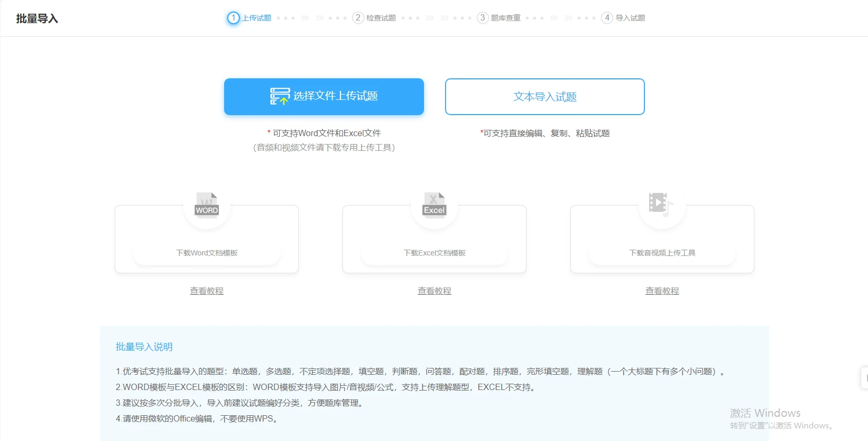Click instruction line 2 about WORD模板与EXCEL模板的区别

tap(327, 387)
